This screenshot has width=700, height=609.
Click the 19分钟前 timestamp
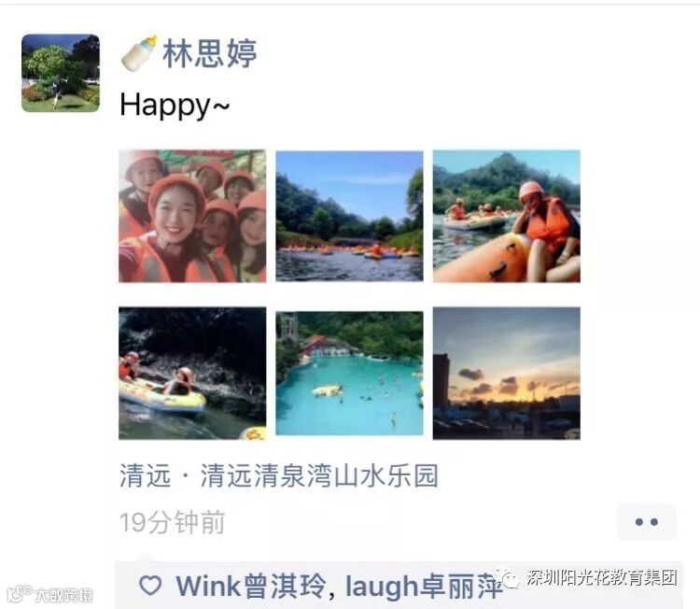173,522
